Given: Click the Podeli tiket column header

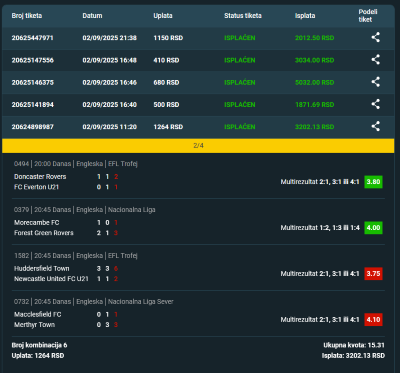Looking at the screenshot, I should pos(368,16).
